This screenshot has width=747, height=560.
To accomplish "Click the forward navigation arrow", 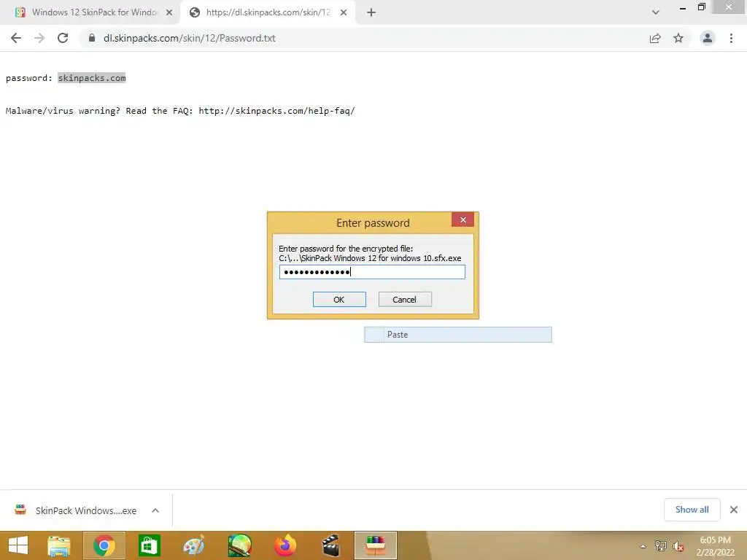I will coord(39,38).
